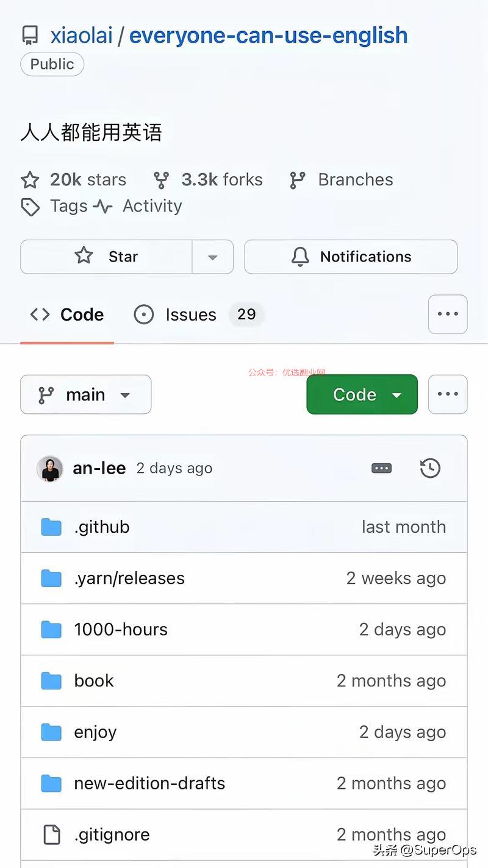
Task: Click the folder icon for new-edition-drafts
Action: 51,783
